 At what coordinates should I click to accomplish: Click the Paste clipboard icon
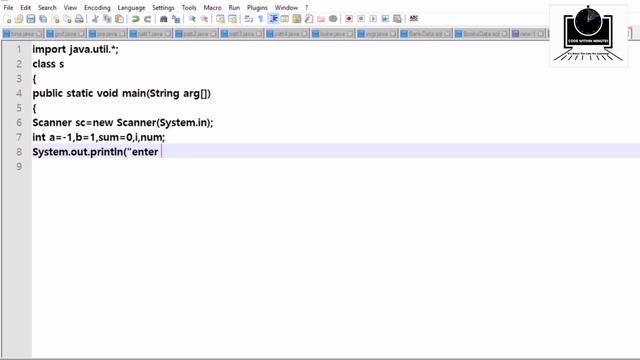[x=119, y=19]
